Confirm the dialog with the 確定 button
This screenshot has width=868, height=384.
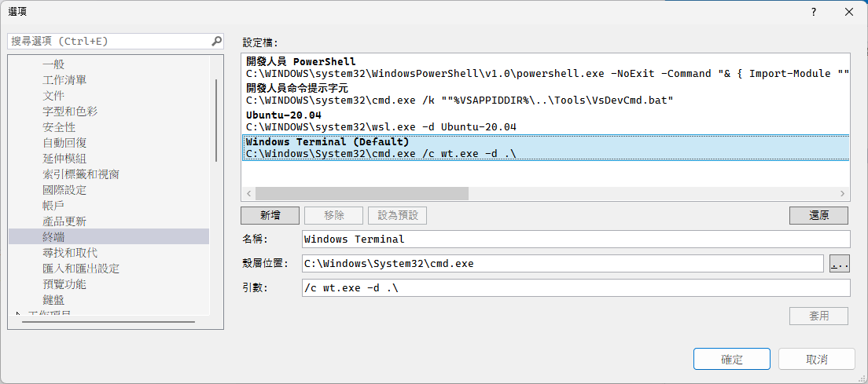[x=731, y=359]
